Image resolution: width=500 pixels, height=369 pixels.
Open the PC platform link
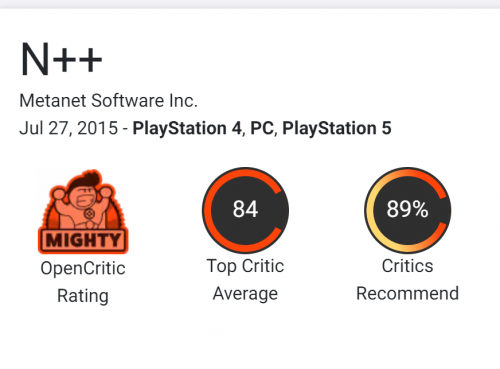[262, 128]
